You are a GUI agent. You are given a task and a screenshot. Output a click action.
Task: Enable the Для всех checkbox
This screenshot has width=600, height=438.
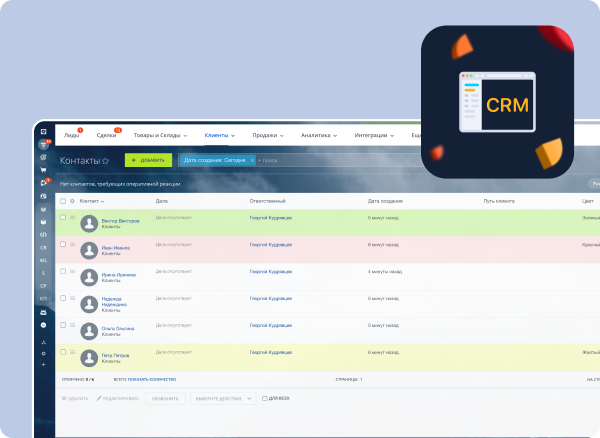pos(264,398)
